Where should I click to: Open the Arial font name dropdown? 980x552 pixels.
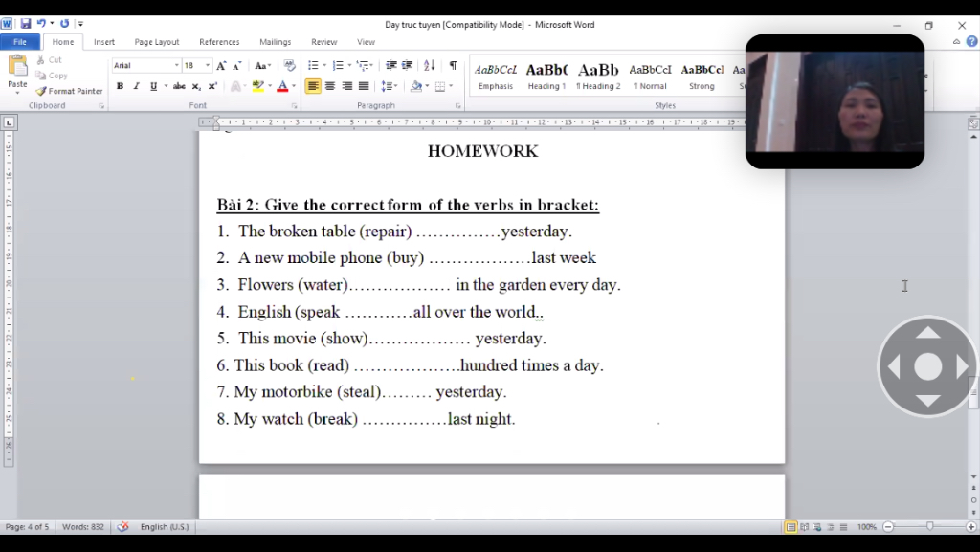(x=176, y=66)
